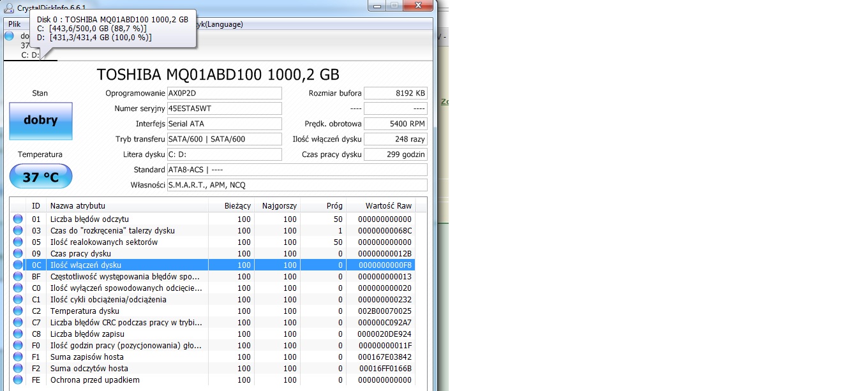This screenshot has height=391, width=868.
Task: Click status orb for attribute 01 row
Action: [18, 219]
